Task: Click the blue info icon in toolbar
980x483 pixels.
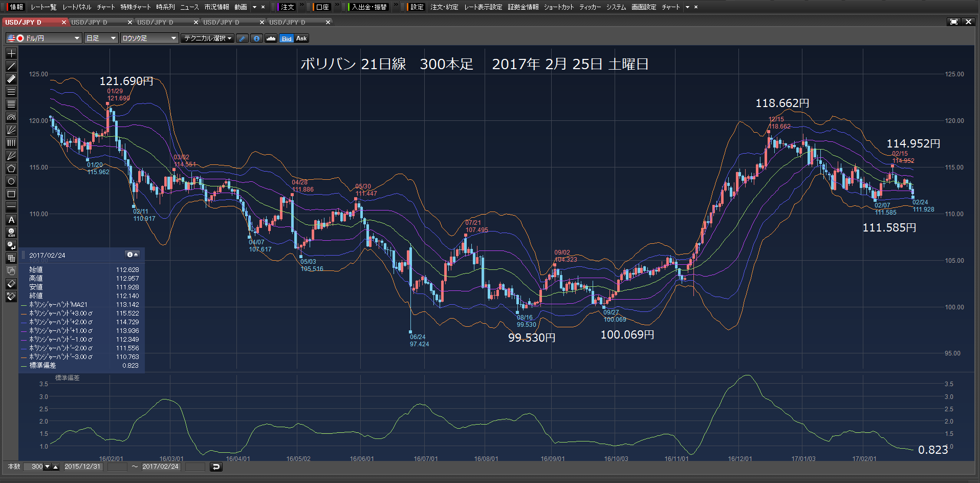Action: (257, 38)
